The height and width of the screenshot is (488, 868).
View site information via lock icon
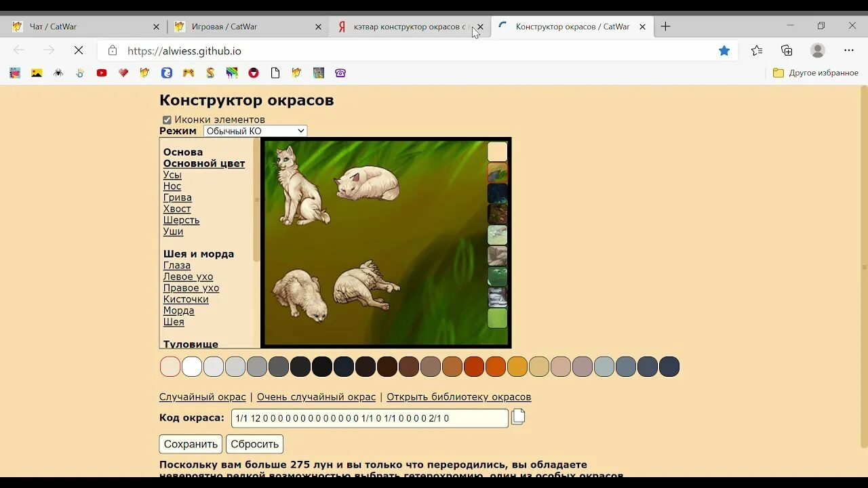(x=113, y=51)
